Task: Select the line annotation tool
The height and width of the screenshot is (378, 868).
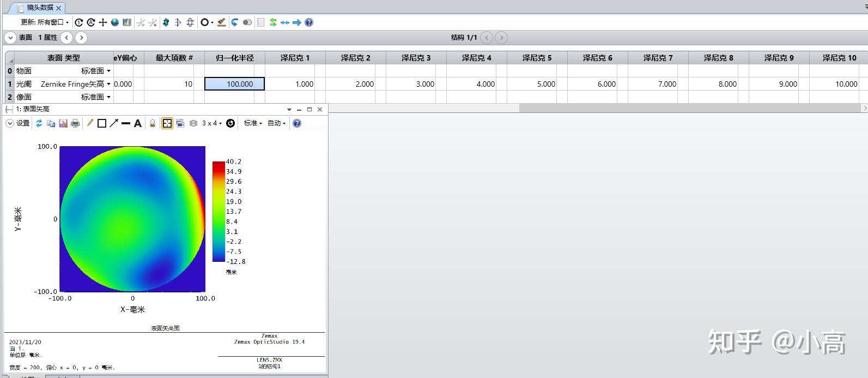Action: pyautogui.click(x=126, y=123)
